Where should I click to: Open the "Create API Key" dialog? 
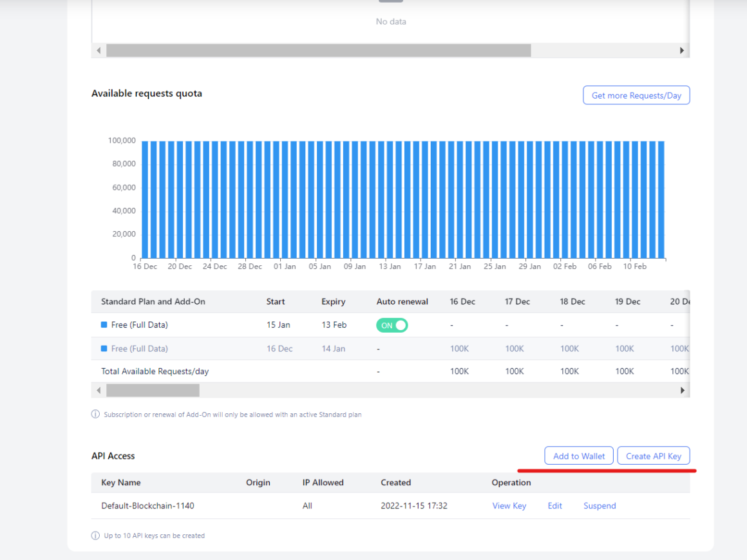click(654, 455)
